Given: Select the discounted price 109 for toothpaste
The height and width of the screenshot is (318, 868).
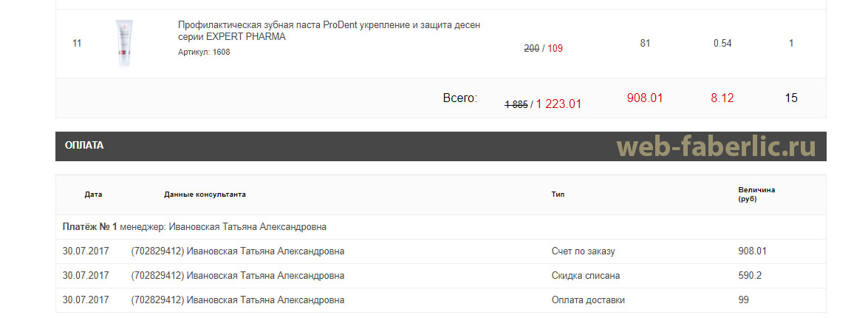Looking at the screenshot, I should click(x=556, y=49).
